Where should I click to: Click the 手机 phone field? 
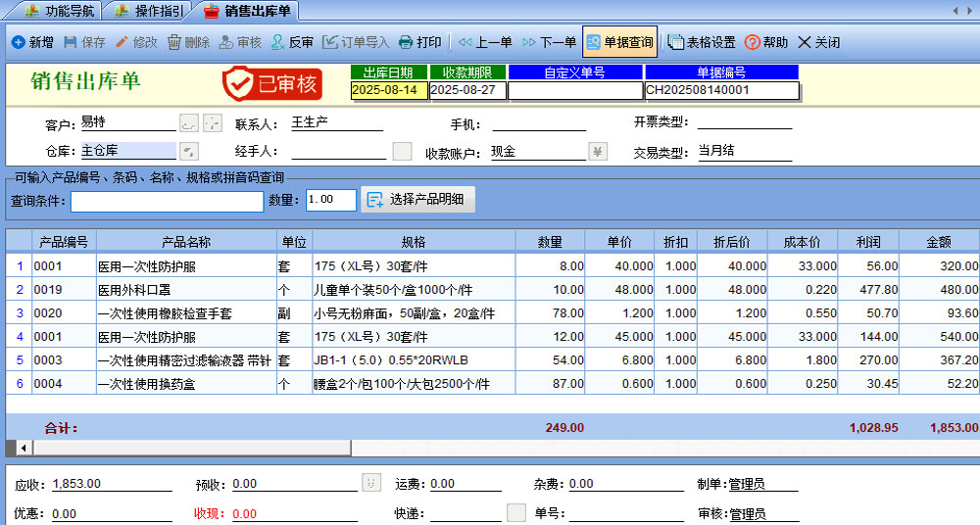coord(539,122)
